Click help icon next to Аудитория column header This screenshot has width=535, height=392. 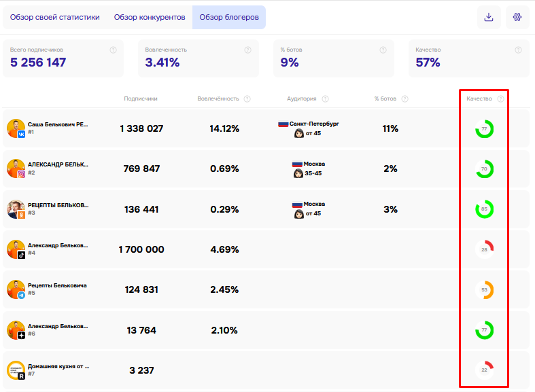[326, 99]
